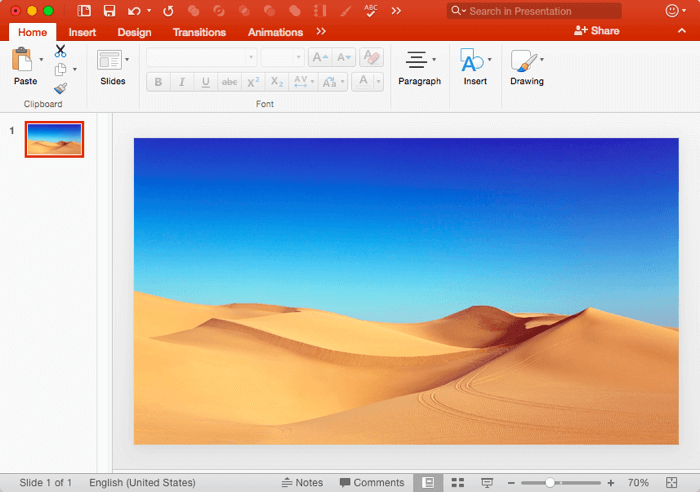This screenshot has height=492, width=700.
Task: Click the Share button
Action: pos(596,31)
